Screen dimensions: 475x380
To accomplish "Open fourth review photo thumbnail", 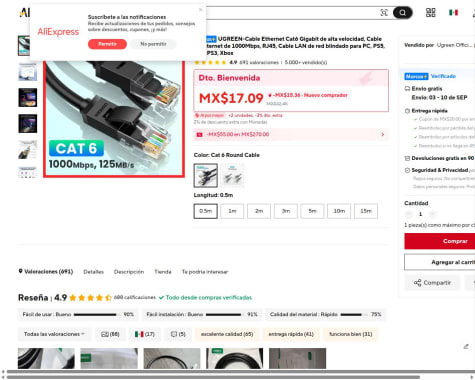I will point(235,359).
